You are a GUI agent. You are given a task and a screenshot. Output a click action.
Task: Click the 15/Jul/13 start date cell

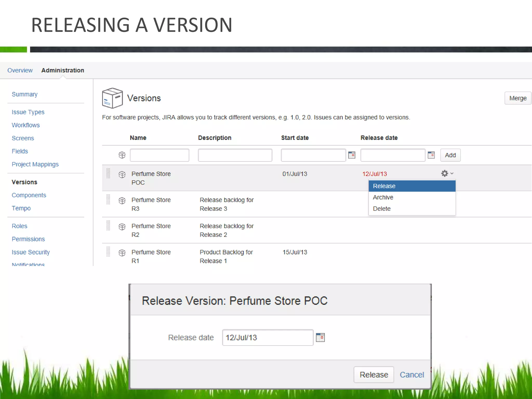tap(295, 252)
